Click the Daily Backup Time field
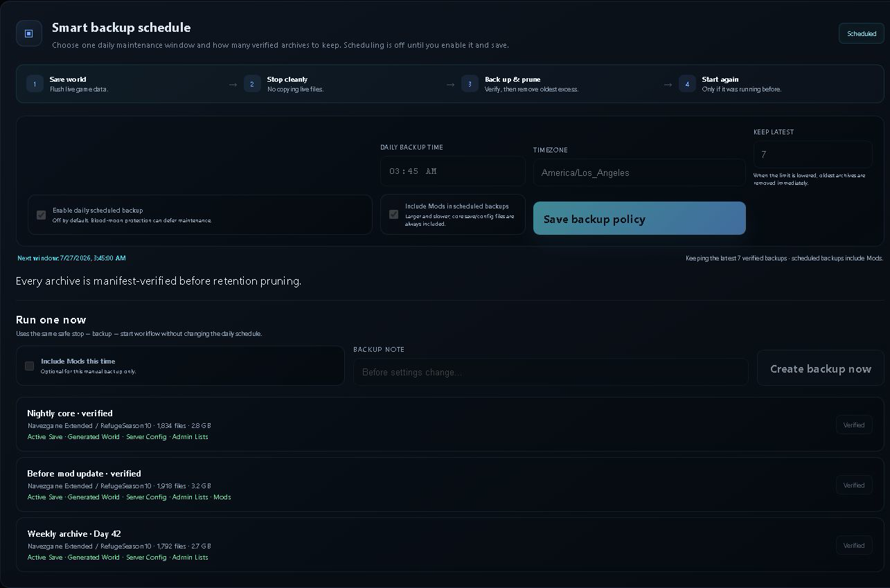Image resolution: width=890 pixels, height=588 pixels. (452, 171)
